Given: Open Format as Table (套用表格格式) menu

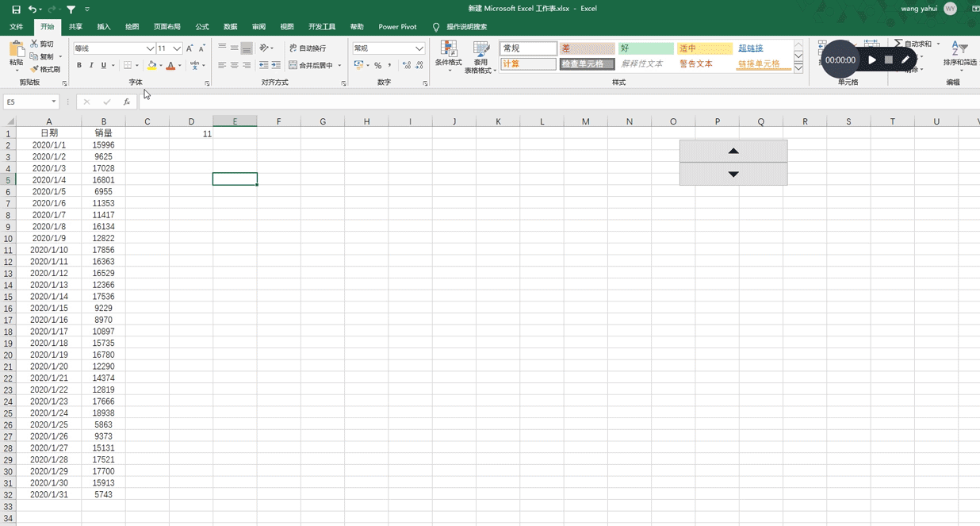Looking at the screenshot, I should (x=480, y=57).
